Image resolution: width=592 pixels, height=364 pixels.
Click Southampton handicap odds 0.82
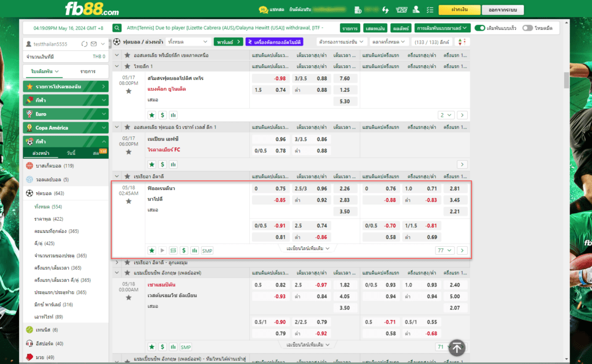(x=270, y=285)
